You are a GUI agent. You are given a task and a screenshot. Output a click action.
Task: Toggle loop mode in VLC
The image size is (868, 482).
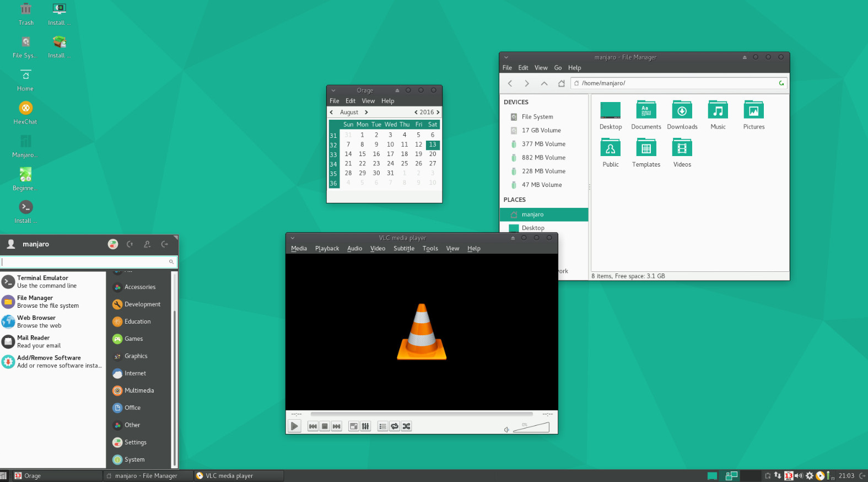click(395, 426)
